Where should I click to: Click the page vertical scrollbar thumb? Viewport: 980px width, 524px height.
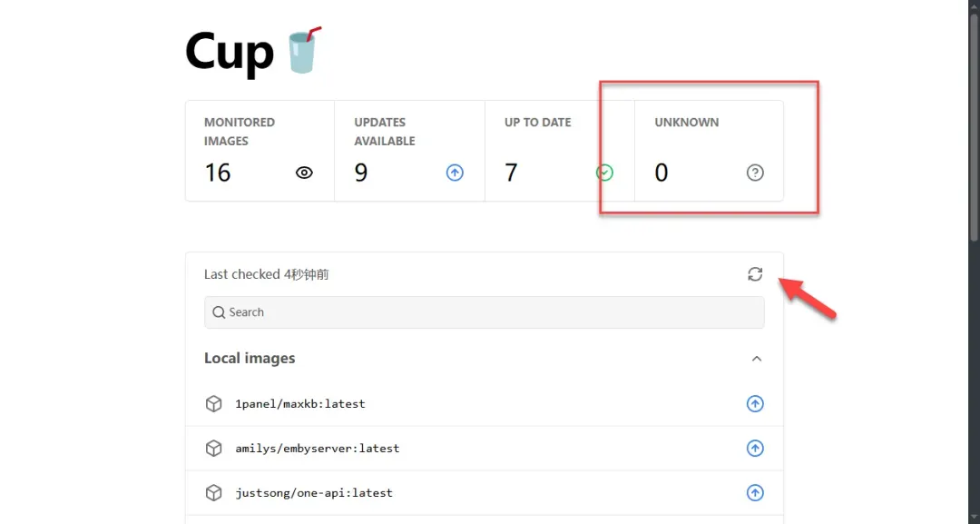[x=974, y=125]
